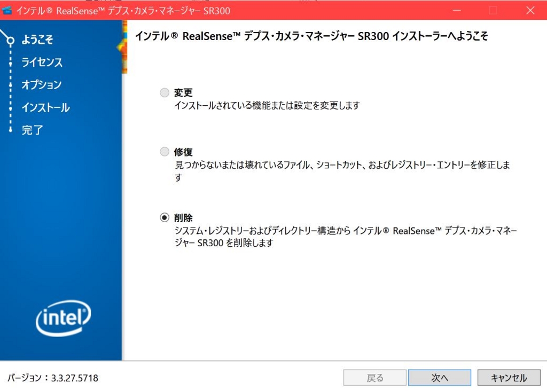Screen dimensions: 547x392
Task: Close the installer window
Action: point(530,11)
